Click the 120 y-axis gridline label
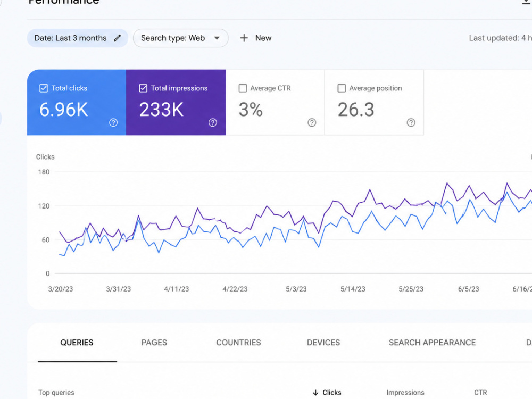Image resolution: width=532 pixels, height=399 pixels. tap(44, 206)
